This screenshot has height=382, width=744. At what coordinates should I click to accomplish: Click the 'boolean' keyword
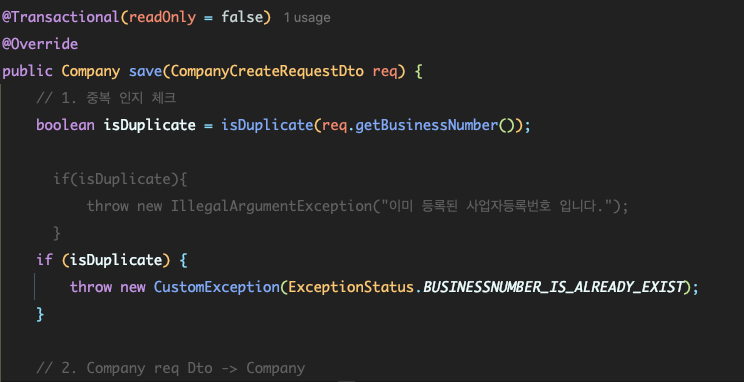[x=65, y=125]
